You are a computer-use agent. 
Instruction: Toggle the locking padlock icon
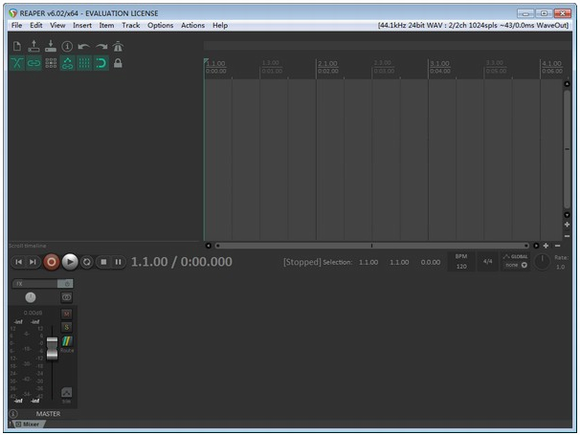point(118,63)
